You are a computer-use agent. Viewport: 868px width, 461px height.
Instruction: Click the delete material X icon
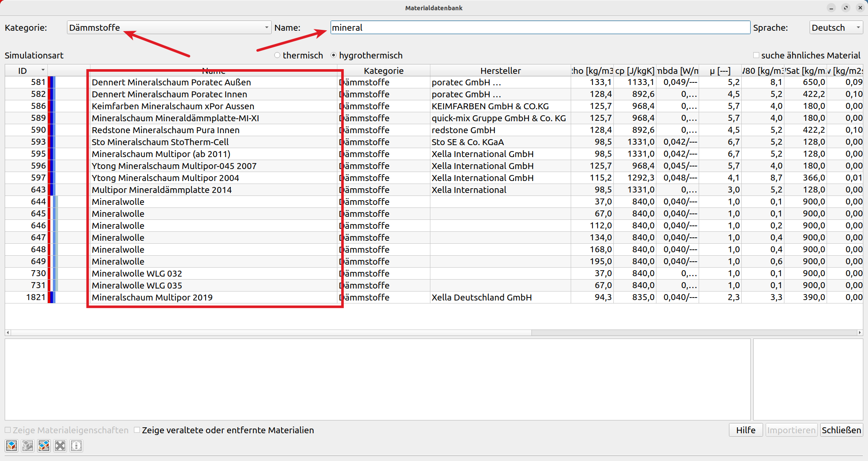click(x=60, y=446)
